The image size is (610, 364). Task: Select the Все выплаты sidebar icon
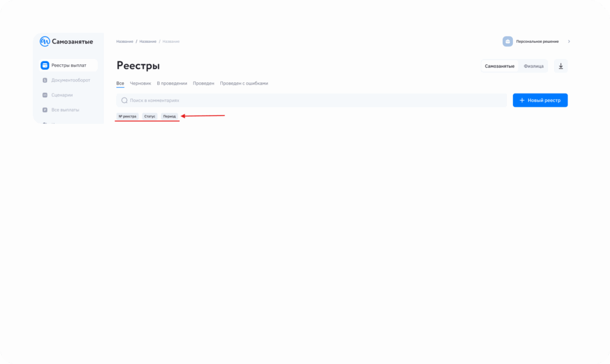point(45,110)
